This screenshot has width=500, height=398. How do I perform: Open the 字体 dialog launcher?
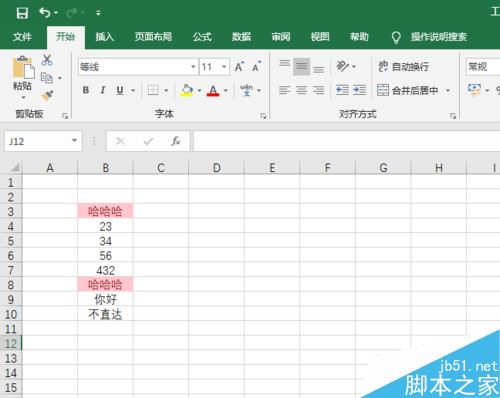[x=263, y=116]
